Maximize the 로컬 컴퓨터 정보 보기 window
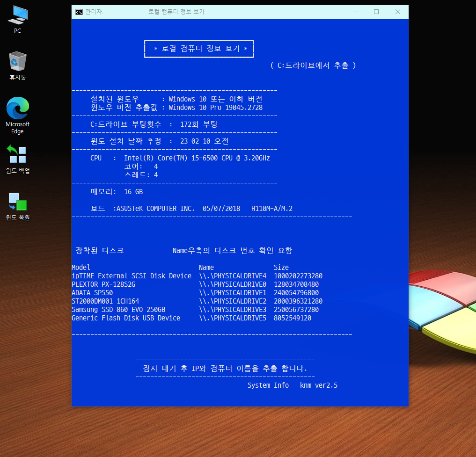Image resolution: width=476 pixels, height=457 pixels. [x=376, y=12]
